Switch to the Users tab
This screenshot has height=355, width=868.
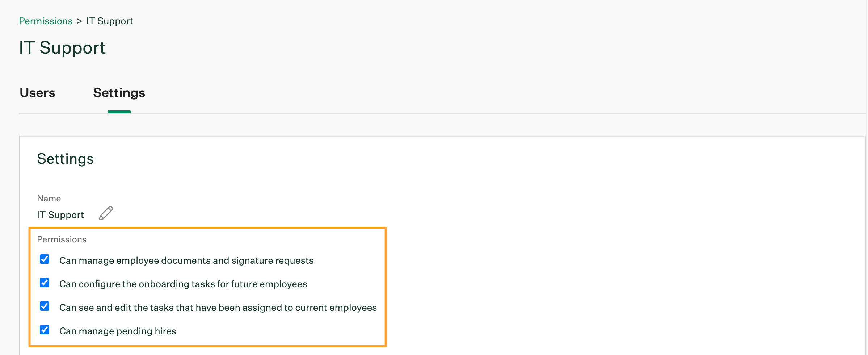[x=37, y=93]
